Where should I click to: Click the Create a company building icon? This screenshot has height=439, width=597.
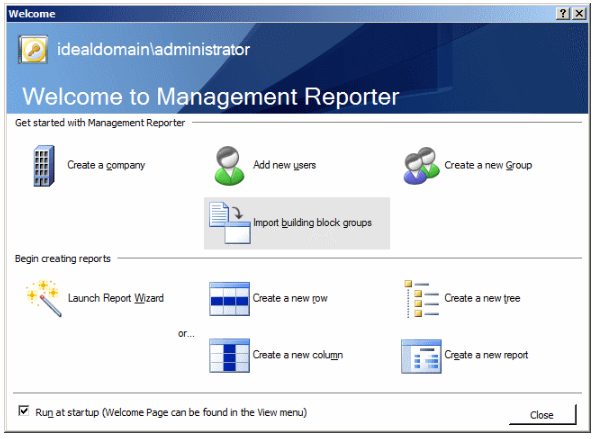pos(44,166)
